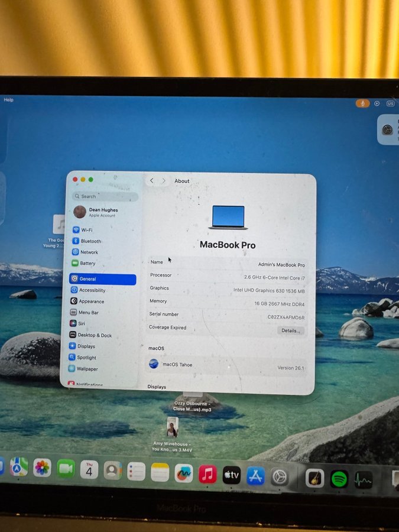Click the orange microphone indicator in menu bar

coord(362,103)
